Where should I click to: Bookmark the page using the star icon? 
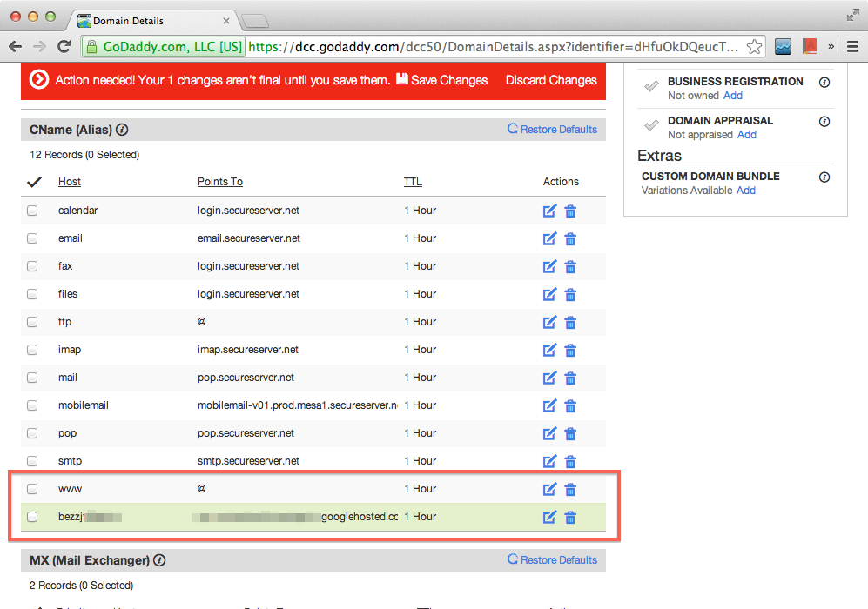click(757, 47)
